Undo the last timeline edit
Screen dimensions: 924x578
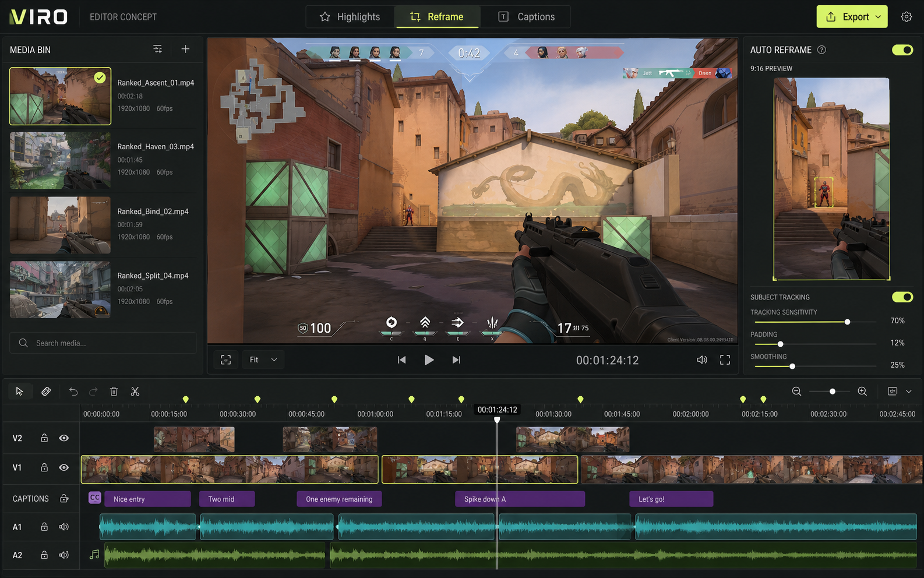[x=73, y=392]
